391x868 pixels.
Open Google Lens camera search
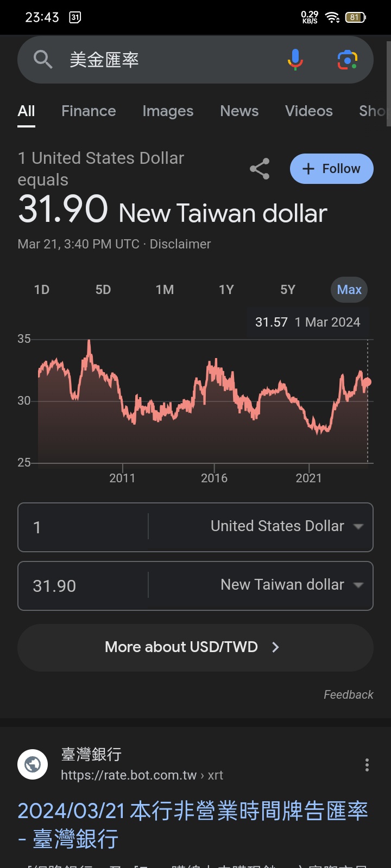pyautogui.click(x=347, y=60)
